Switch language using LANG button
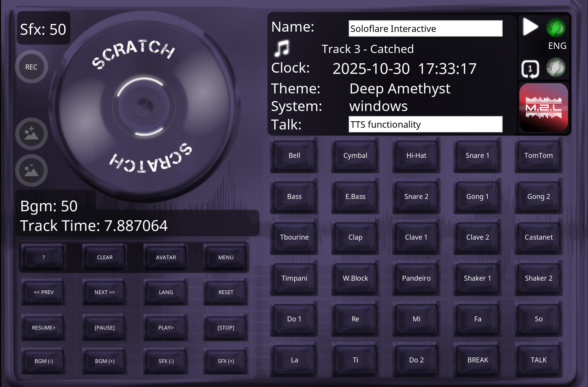This screenshot has width=588, height=387. tap(166, 292)
